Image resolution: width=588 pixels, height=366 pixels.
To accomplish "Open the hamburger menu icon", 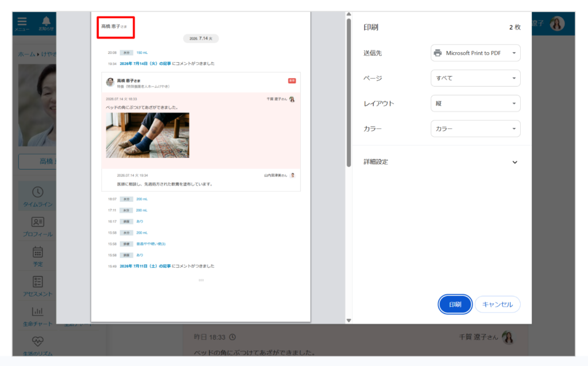I will click(x=22, y=21).
